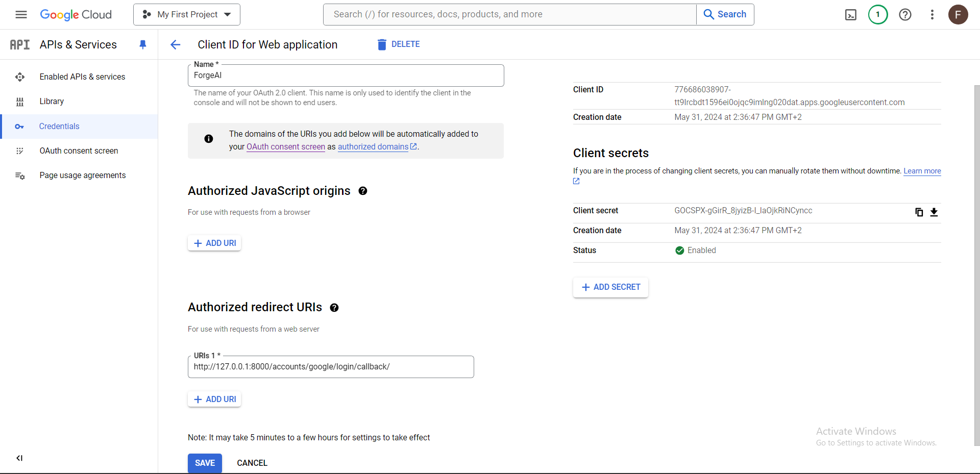Screen dimensions: 980x474
Task: Click the Client ID value text
Action: coord(790,96)
